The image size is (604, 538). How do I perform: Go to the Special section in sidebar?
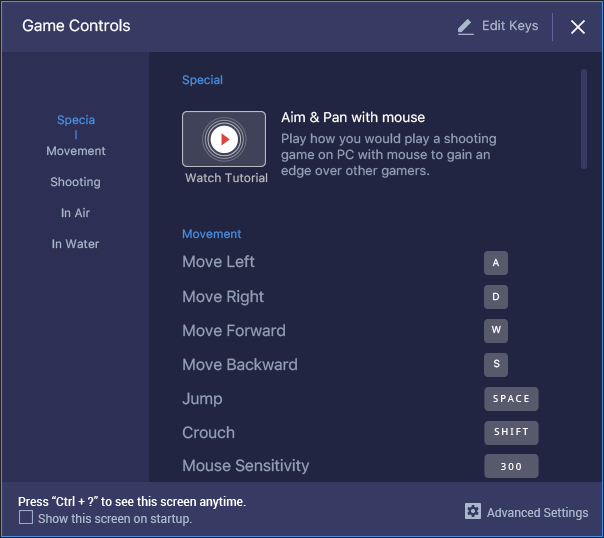(x=76, y=127)
